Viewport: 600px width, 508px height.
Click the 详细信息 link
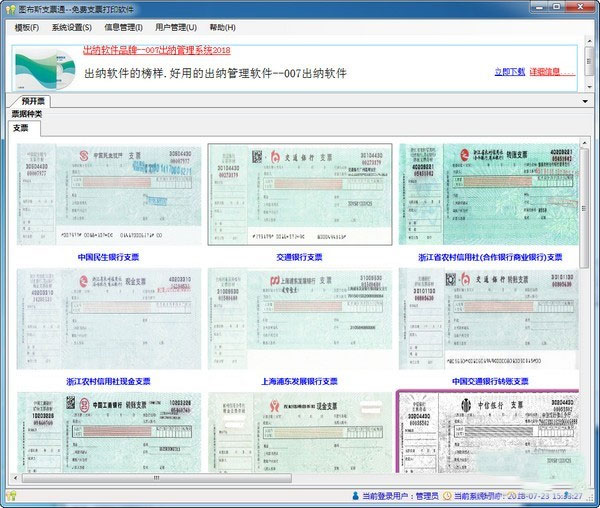coord(552,72)
